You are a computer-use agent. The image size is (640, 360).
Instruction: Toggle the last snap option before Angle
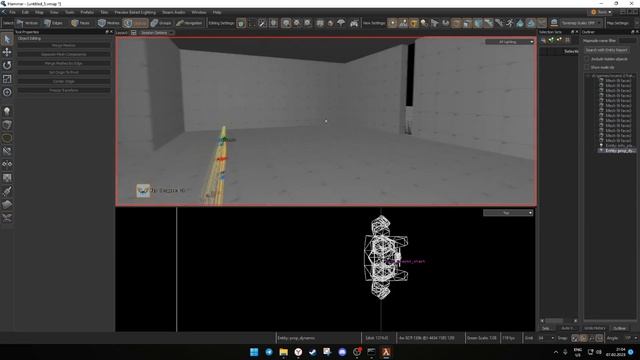coord(599,338)
